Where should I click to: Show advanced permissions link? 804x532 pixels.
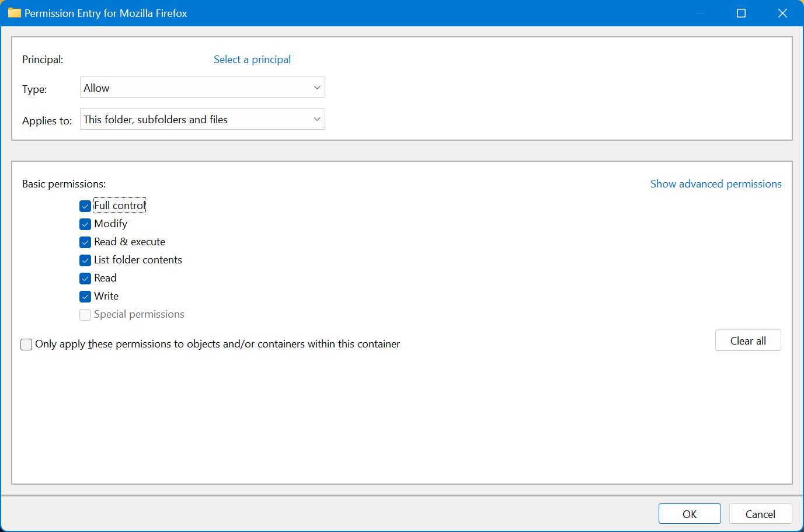click(x=716, y=184)
